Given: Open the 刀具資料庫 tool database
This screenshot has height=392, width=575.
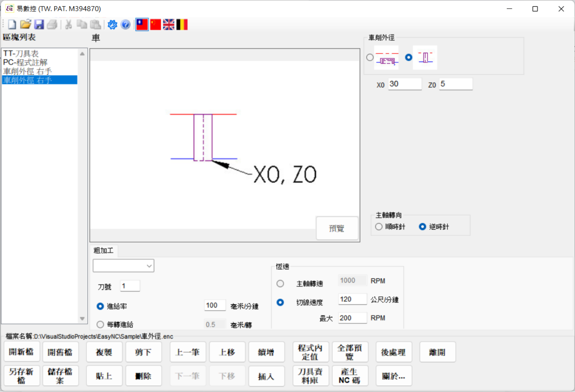Looking at the screenshot, I should 311,376.
